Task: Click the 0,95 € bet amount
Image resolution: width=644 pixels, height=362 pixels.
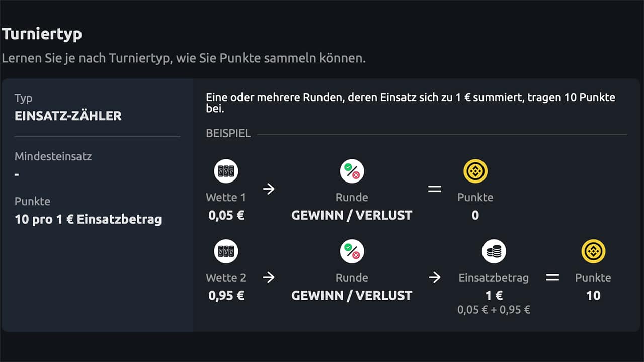Action: [x=226, y=295]
